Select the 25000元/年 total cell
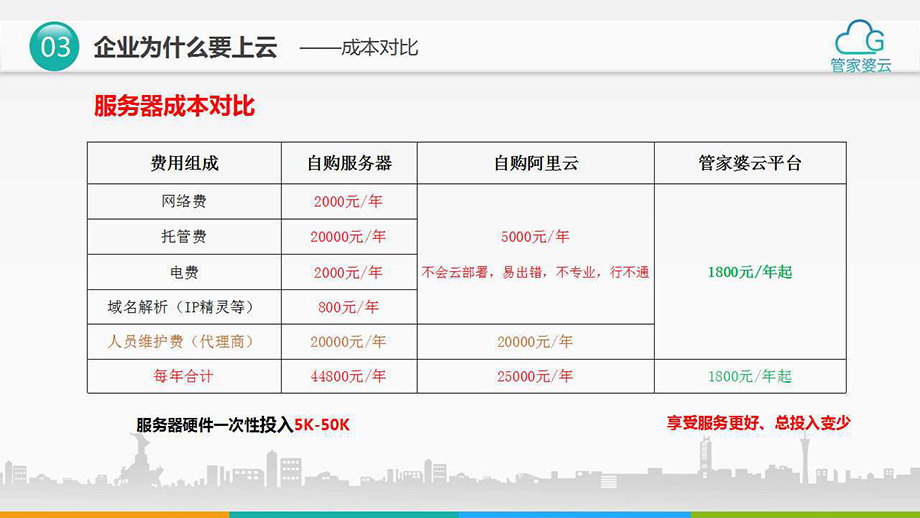The image size is (920, 518). click(535, 376)
